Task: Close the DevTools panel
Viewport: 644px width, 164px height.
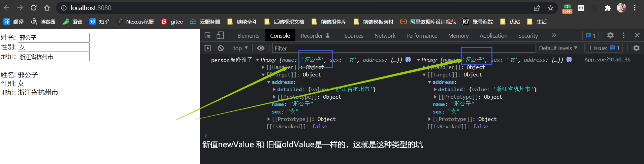Action: pyautogui.click(x=637, y=35)
